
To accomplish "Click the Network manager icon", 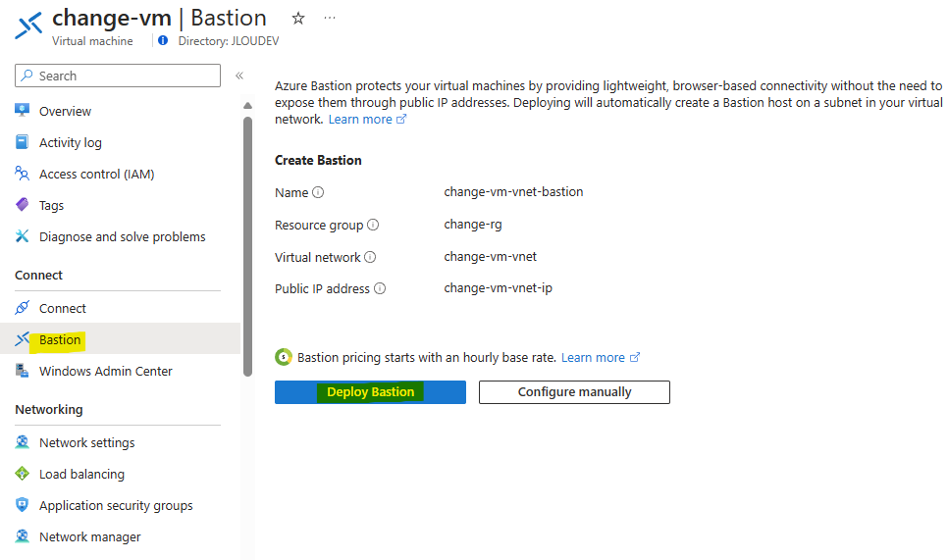I will (x=23, y=536).
